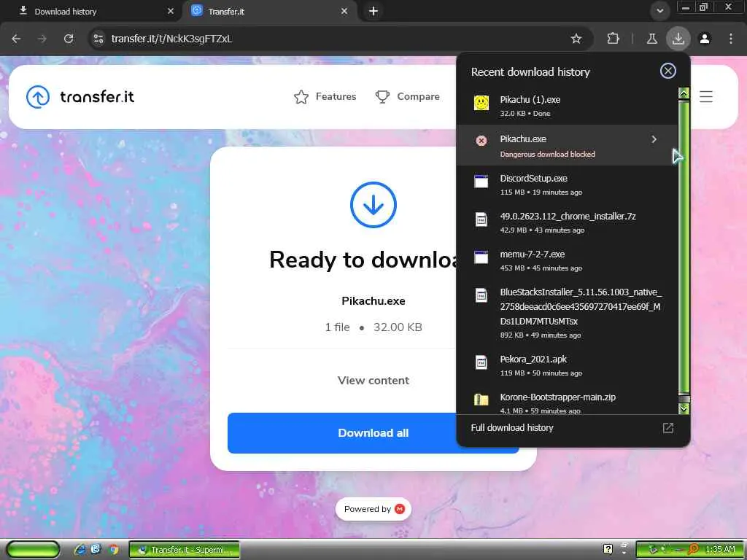Open memu-7-2-7.exe download entry
The height and width of the screenshot is (560, 747).
pyautogui.click(x=567, y=260)
